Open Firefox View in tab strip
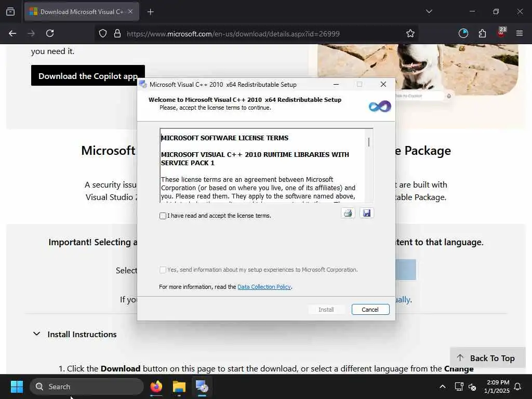 10,12
